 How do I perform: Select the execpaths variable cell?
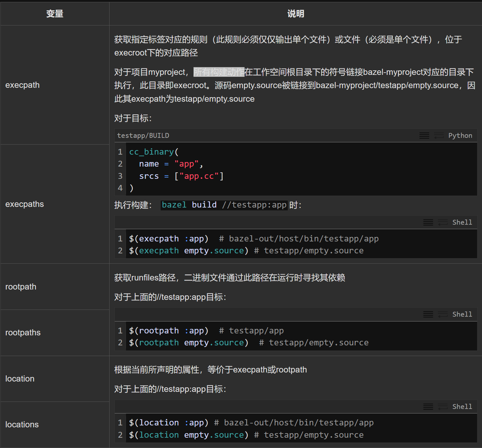point(55,204)
